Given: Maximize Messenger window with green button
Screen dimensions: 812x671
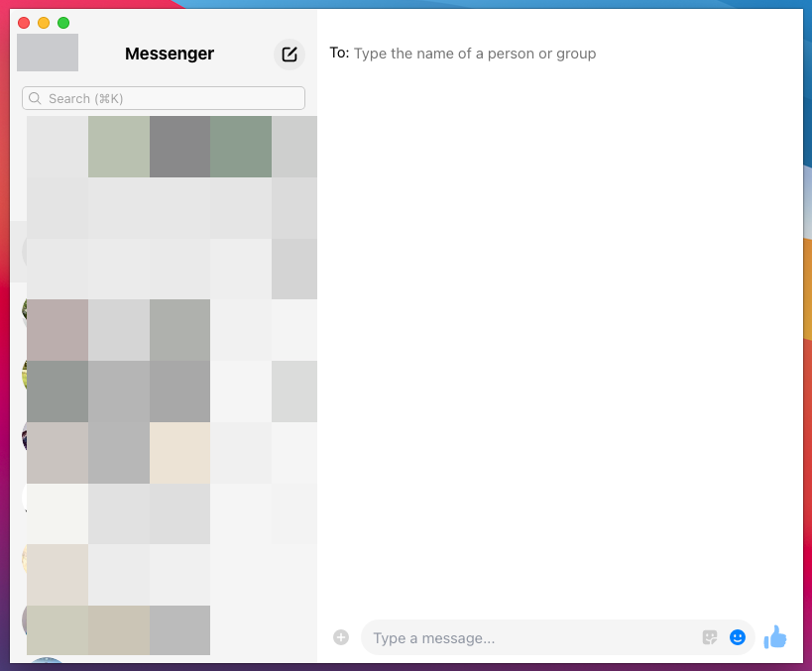Looking at the screenshot, I should (x=63, y=23).
